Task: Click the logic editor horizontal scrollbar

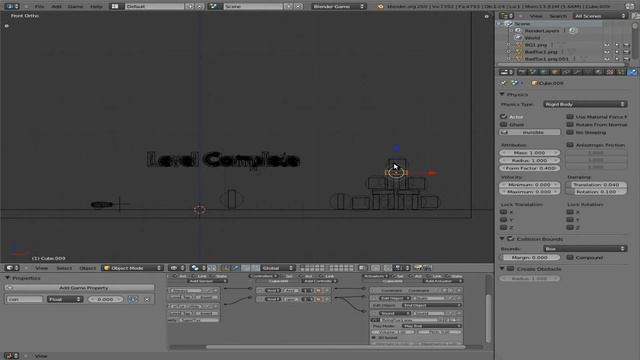Action: [x=335, y=347]
